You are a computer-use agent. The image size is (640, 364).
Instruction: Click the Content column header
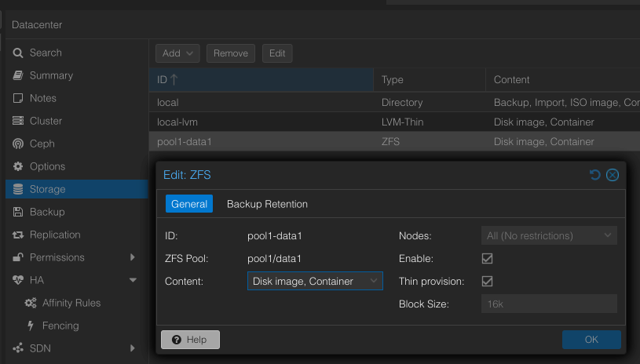(563, 79)
